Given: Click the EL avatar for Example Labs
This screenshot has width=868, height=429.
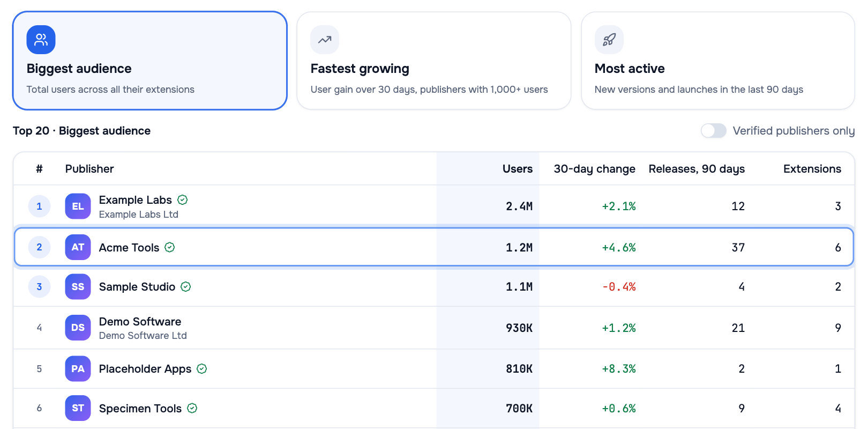Looking at the screenshot, I should (x=78, y=206).
